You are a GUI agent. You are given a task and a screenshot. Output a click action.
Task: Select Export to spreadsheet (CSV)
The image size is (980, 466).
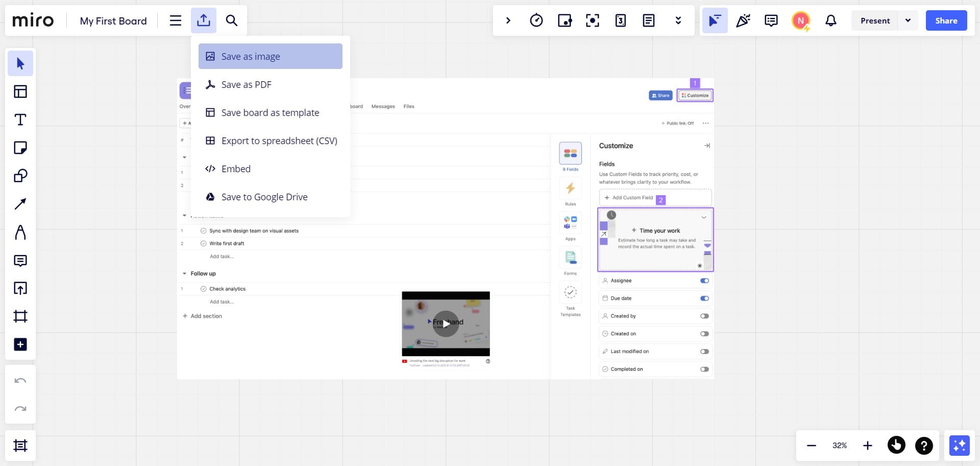pyautogui.click(x=279, y=141)
